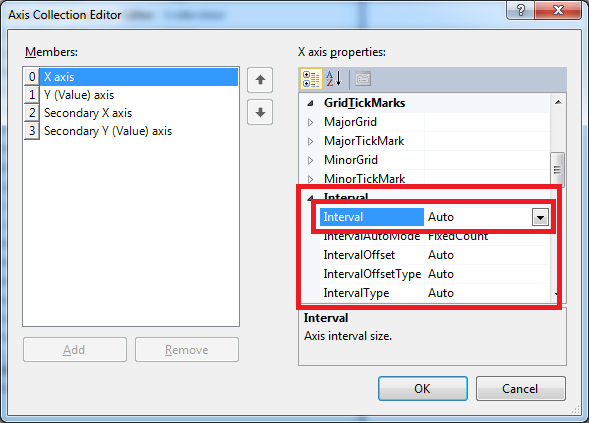The width and height of the screenshot is (589, 423).
Task: Collapse the GridTickMarks category
Action: pos(310,103)
